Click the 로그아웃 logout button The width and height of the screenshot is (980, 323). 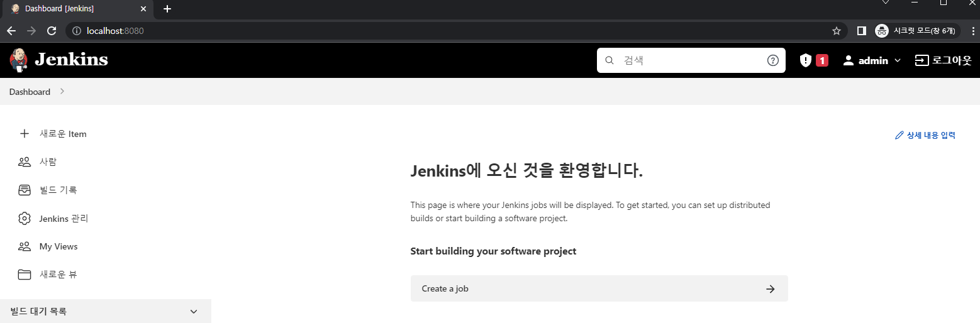943,60
